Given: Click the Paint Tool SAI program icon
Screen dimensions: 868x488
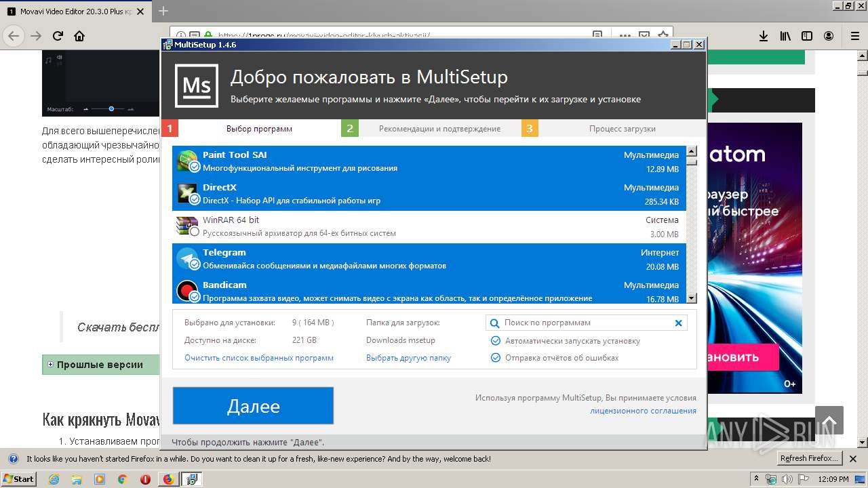Looking at the screenshot, I should [187, 161].
